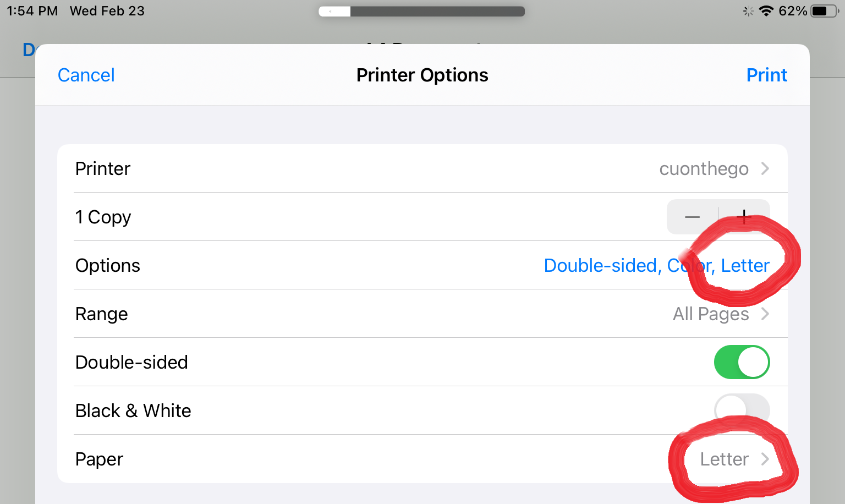The image size is (845, 504).
Task: Tap the Wi-Fi status icon
Action: (x=766, y=11)
